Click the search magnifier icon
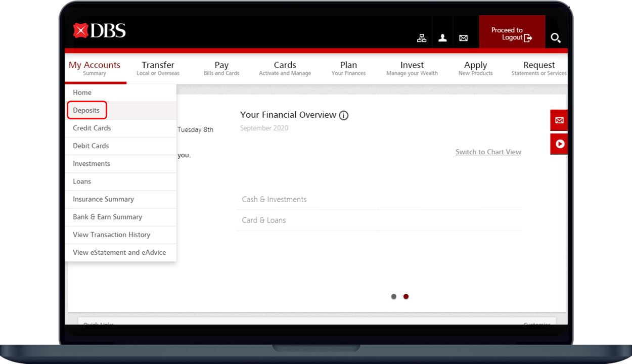This screenshot has height=364, width=632. pyautogui.click(x=556, y=38)
